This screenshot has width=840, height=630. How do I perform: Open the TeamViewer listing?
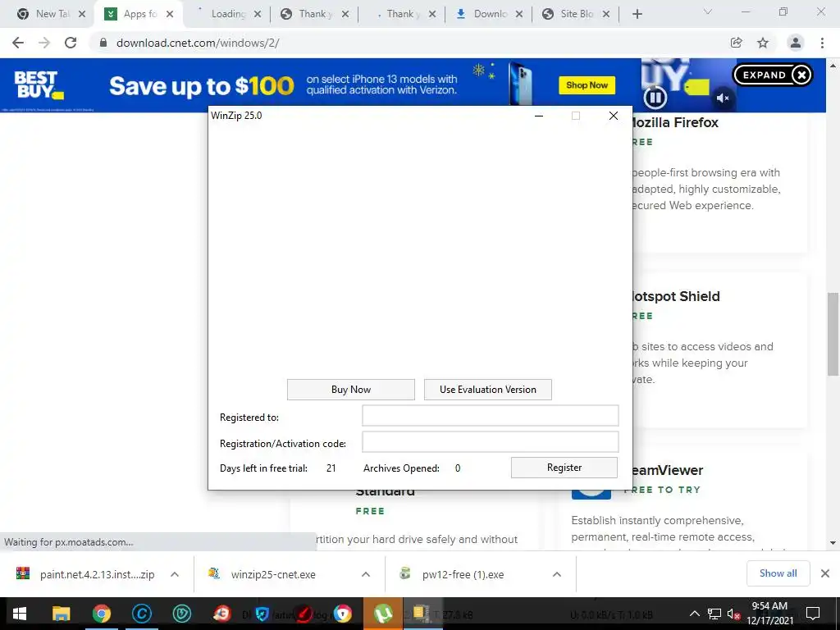[x=668, y=470]
